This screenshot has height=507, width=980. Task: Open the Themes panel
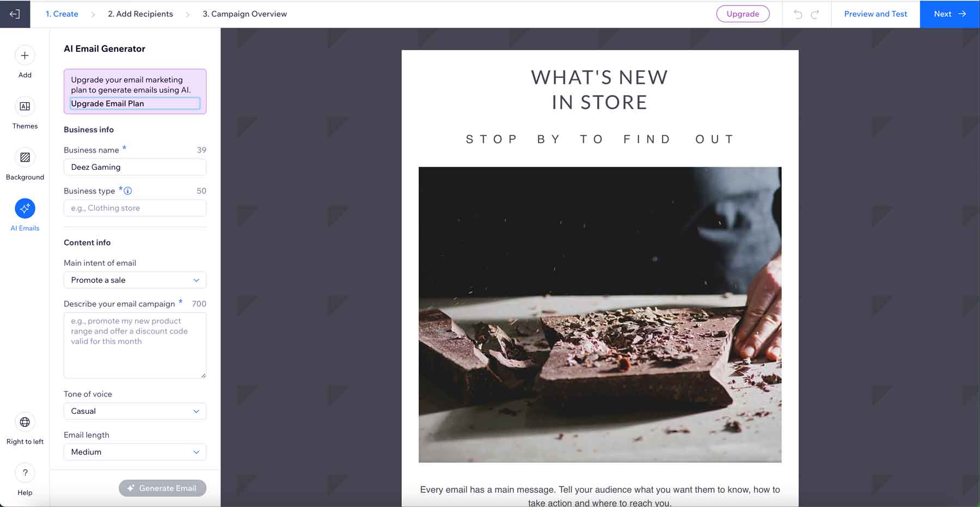(x=24, y=107)
